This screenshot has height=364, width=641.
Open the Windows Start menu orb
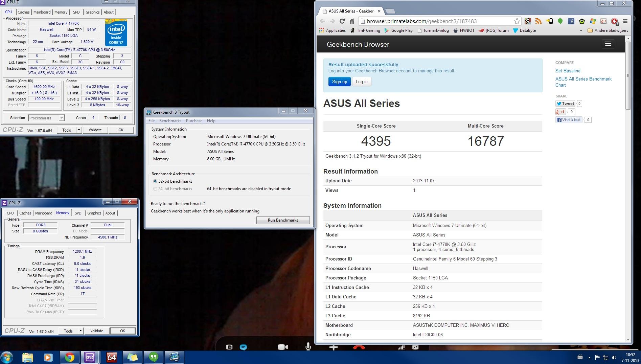pyautogui.click(x=7, y=357)
